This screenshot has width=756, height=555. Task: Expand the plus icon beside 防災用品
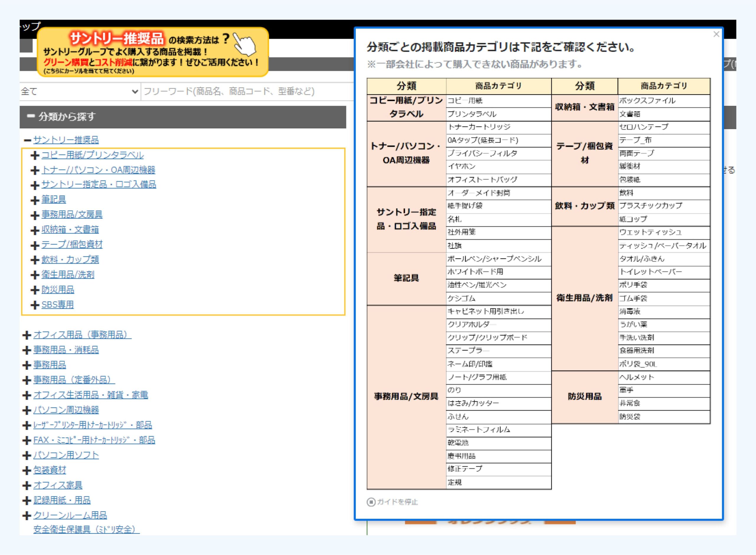35,290
